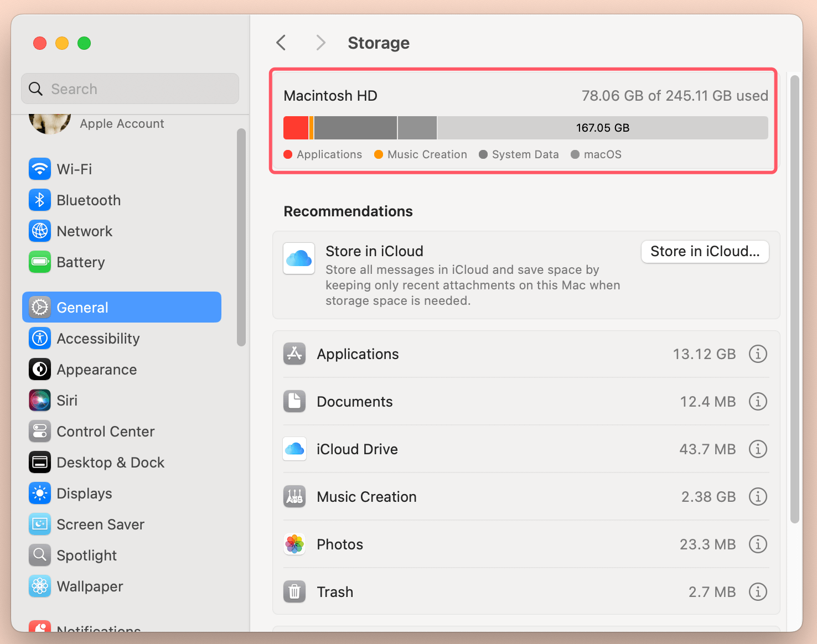Go to Control Center settings label

(106, 432)
